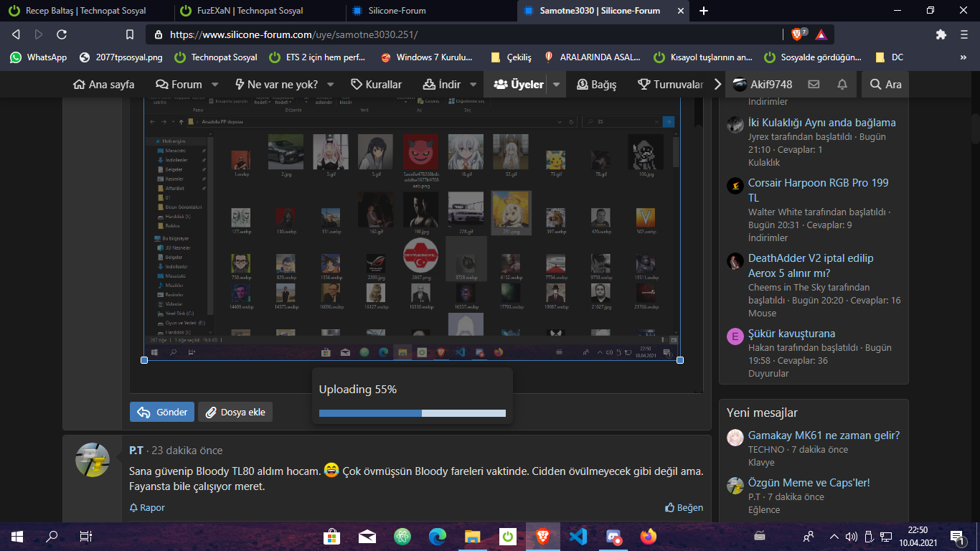Open thread Gamakay MK61 ne zaman gelir?
The image size is (980, 551).
pos(824,435)
